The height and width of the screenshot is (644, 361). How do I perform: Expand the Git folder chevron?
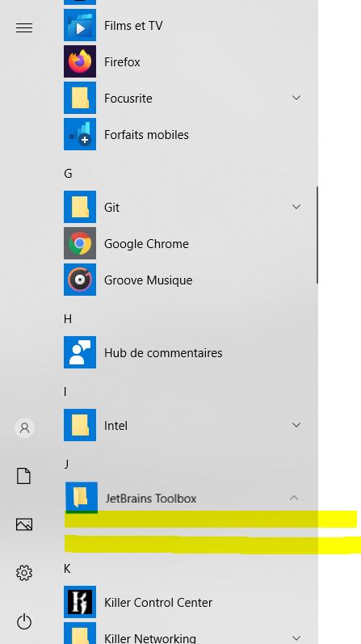coord(296,207)
